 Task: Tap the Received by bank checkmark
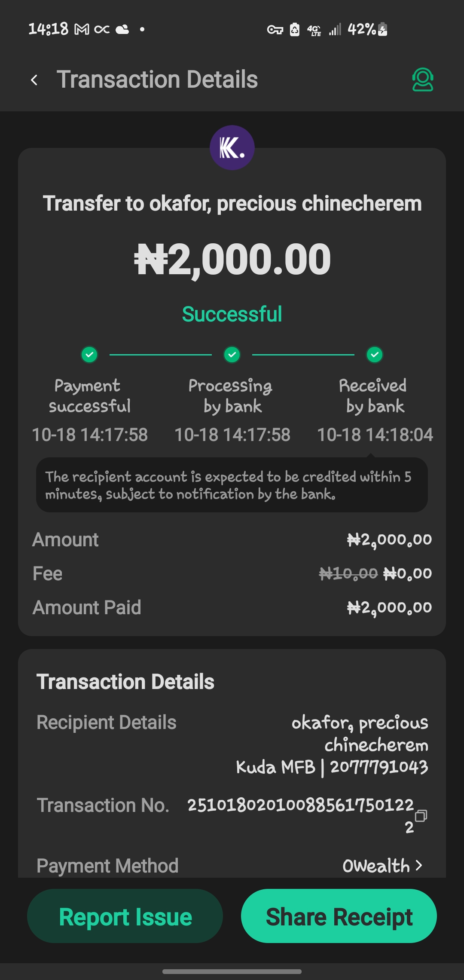[x=375, y=355]
